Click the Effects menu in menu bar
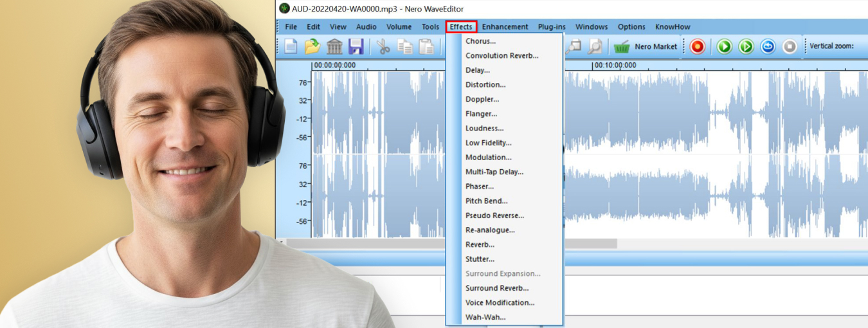The image size is (868, 328). [461, 26]
